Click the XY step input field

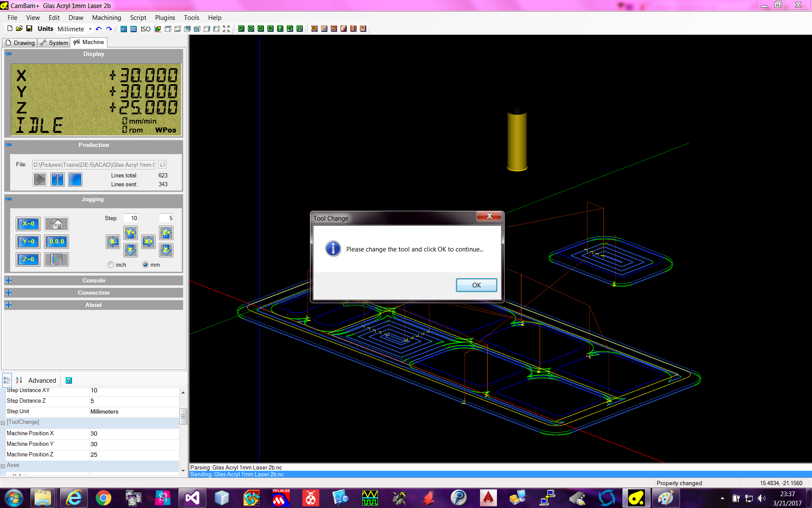[131, 218]
